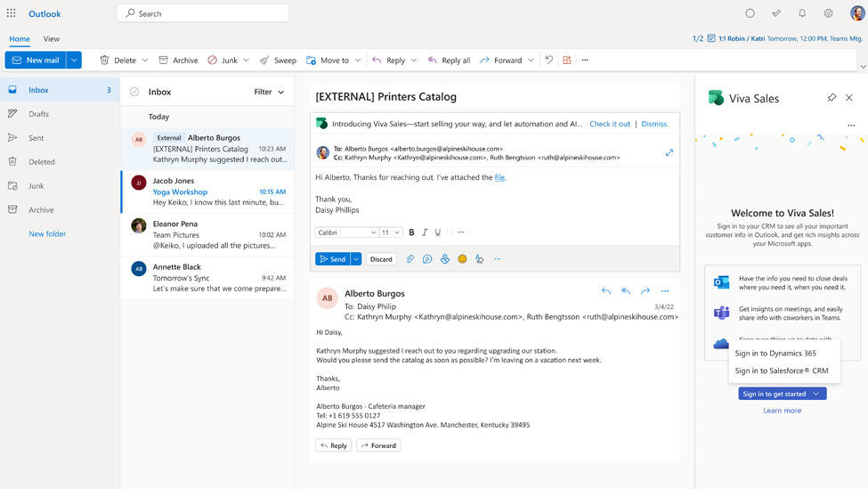Click the Undo icon in ribbon
The height and width of the screenshot is (489, 868).
pyautogui.click(x=548, y=60)
